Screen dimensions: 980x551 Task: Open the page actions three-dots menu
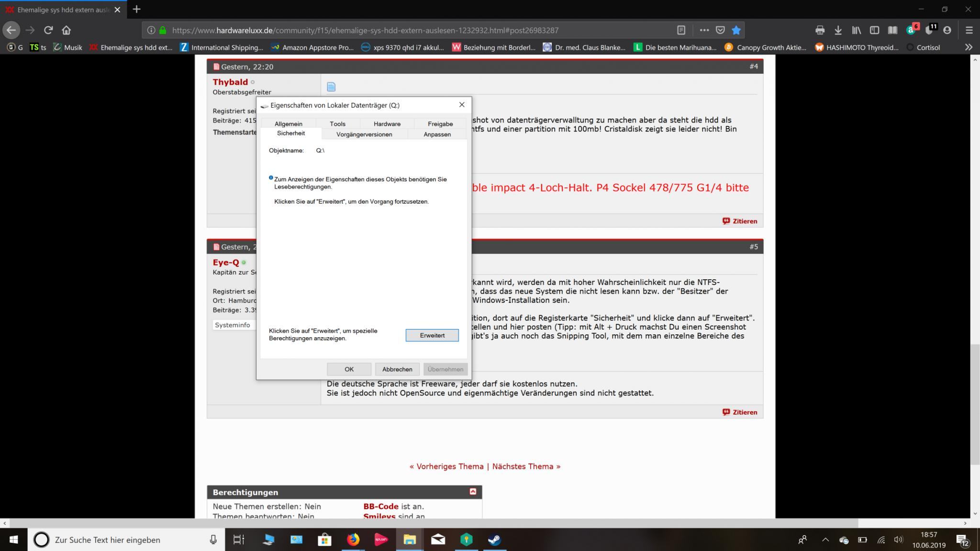point(704,30)
